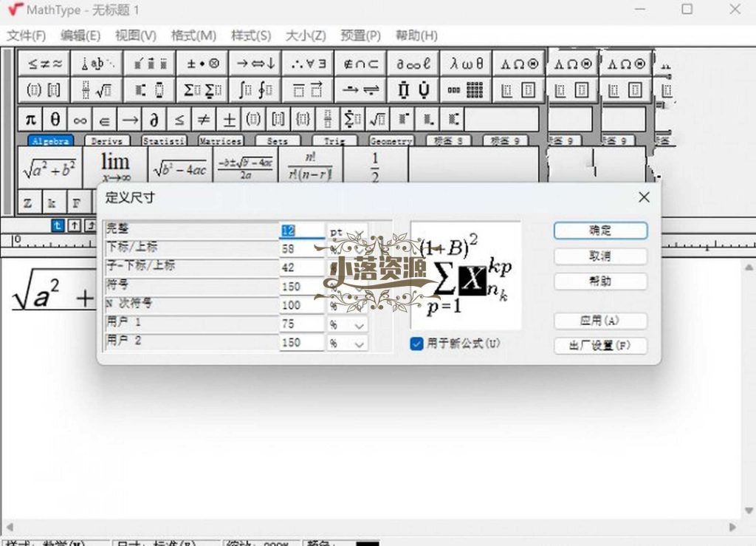756x546 pixels.
Task: Open the operator symbols palette (±•⊗)
Action: pos(203,64)
